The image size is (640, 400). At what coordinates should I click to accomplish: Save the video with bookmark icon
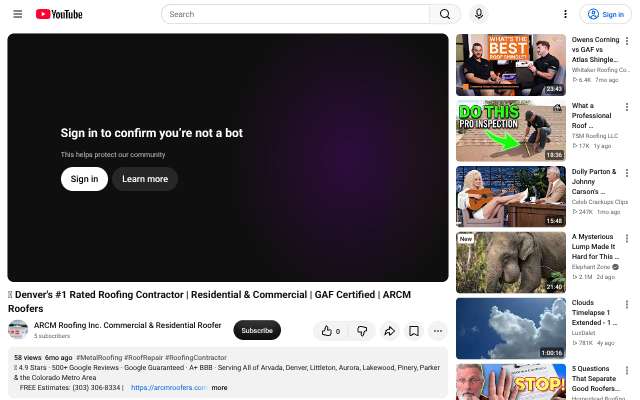click(x=414, y=331)
